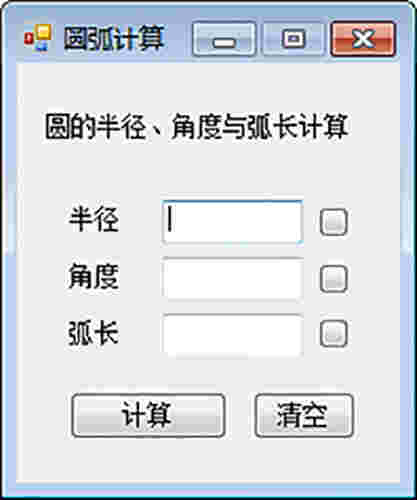Image resolution: width=417 pixels, height=500 pixels.
Task: Click the window title text 圆弧计算
Action: click(114, 38)
